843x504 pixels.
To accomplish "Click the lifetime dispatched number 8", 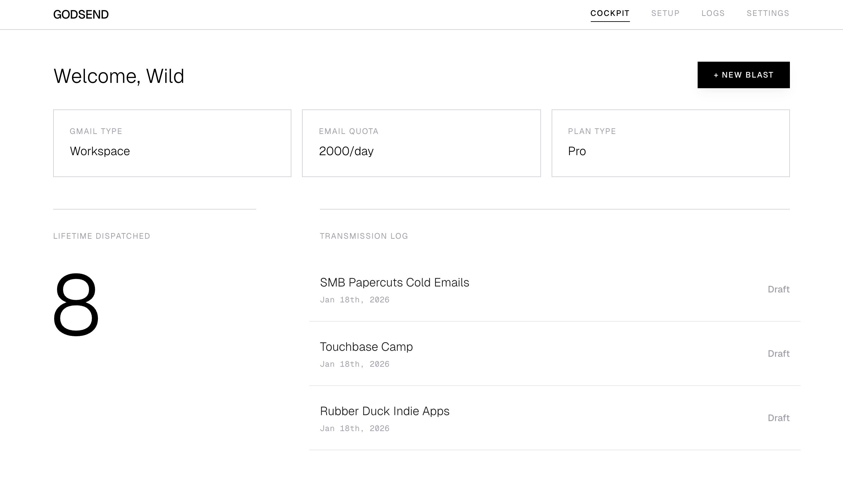I will point(76,305).
